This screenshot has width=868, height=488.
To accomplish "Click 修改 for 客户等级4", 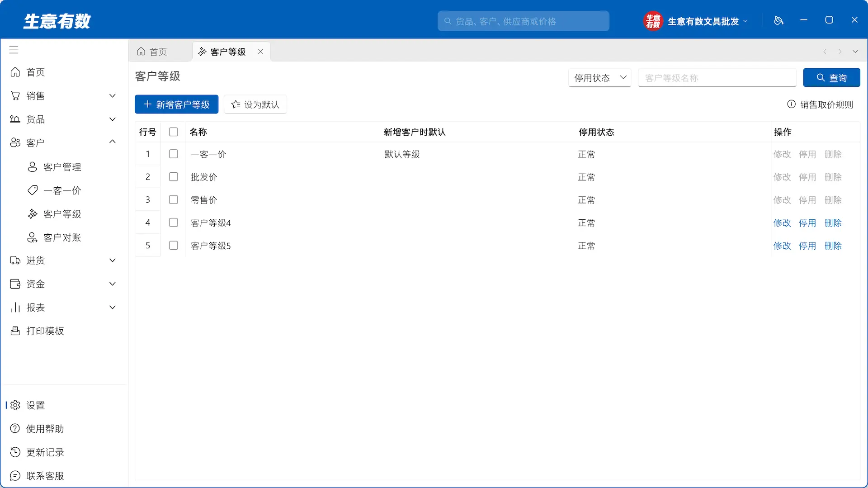I will [782, 223].
